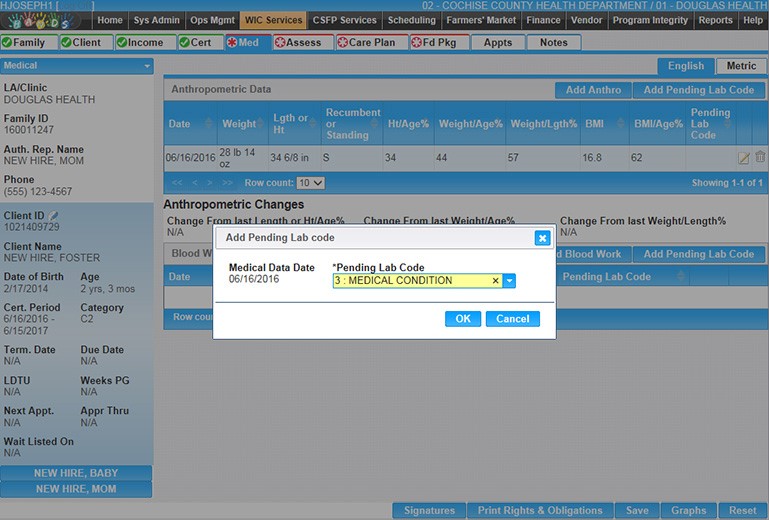
Task: Click the trash icon in anthropometric row
Action: 760,157
